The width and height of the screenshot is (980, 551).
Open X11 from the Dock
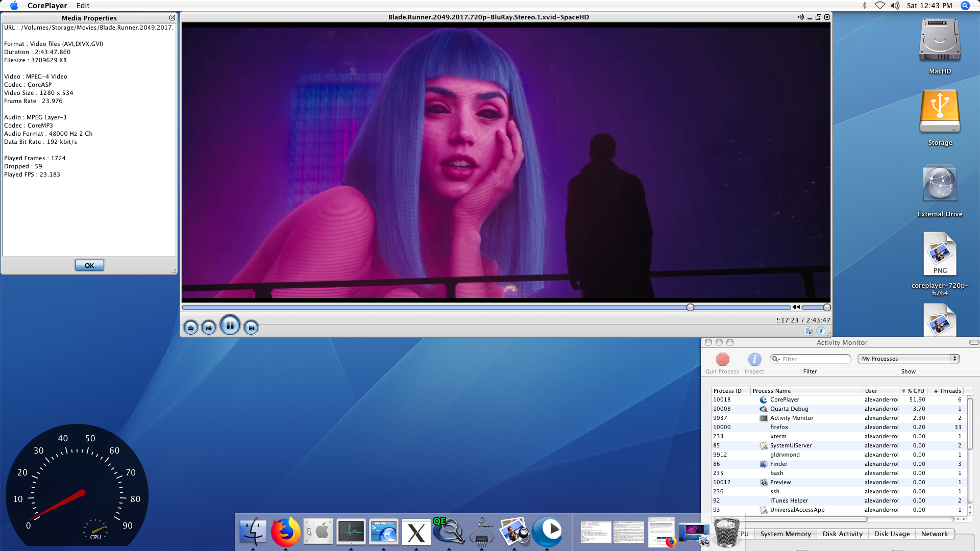pos(416,532)
